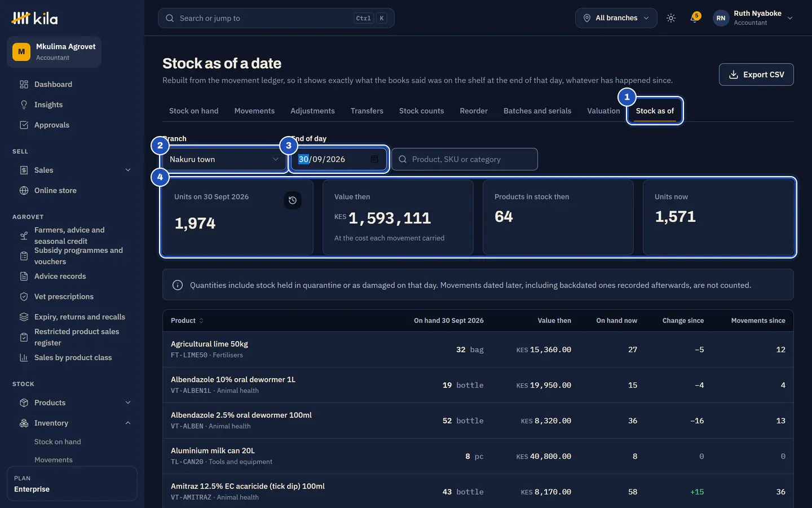
Task: Click the Insights lightbulb icon
Action: (x=24, y=104)
